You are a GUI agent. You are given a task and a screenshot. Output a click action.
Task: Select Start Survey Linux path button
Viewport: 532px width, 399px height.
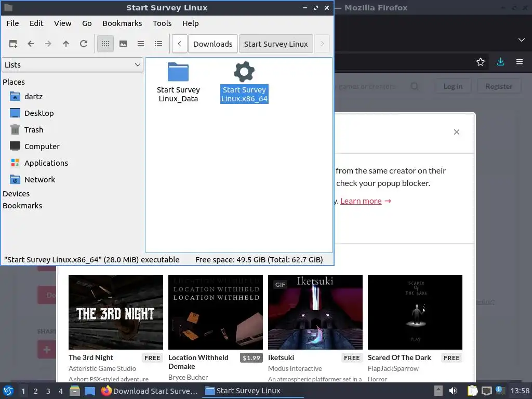coord(276,44)
